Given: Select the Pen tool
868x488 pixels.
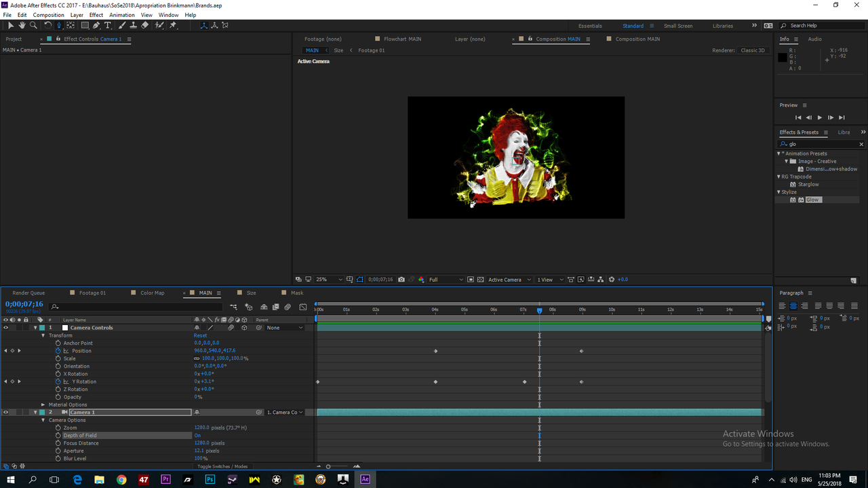Looking at the screenshot, I should coord(96,25).
